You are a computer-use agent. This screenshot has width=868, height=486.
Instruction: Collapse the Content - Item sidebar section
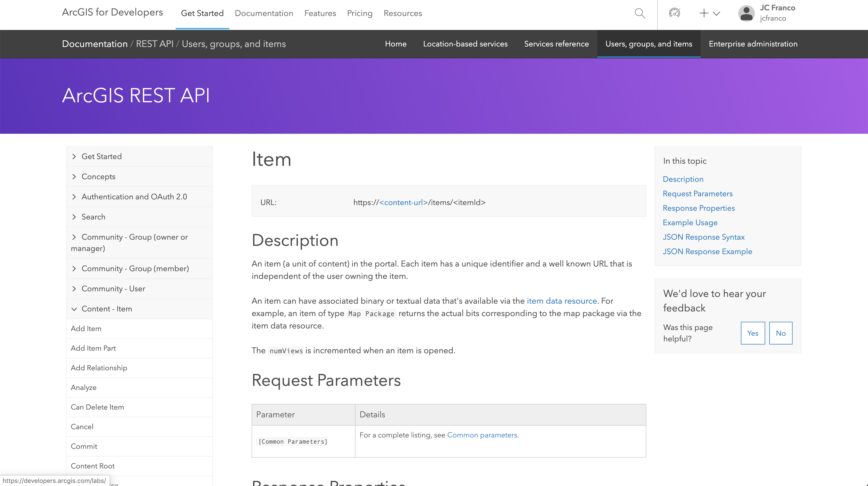tap(73, 309)
